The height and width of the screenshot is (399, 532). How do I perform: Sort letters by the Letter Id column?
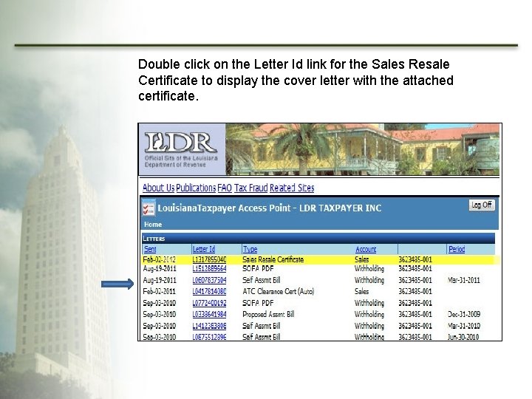[x=204, y=249]
